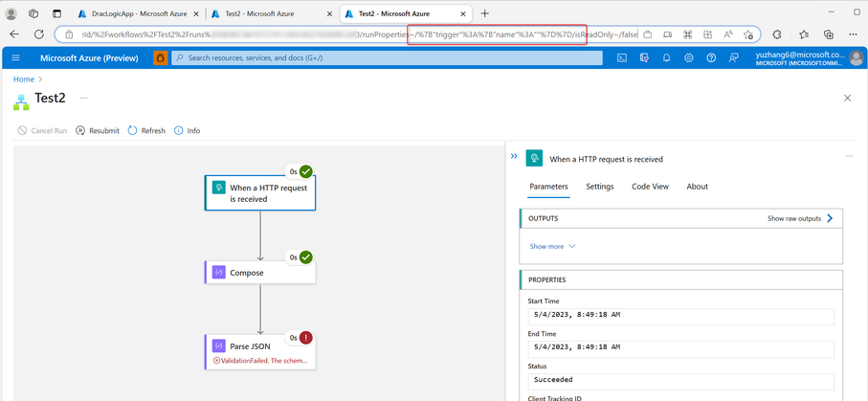Viewport: 868px width, 401px height.
Task: Open the favorites list icon
Action: coord(805,34)
